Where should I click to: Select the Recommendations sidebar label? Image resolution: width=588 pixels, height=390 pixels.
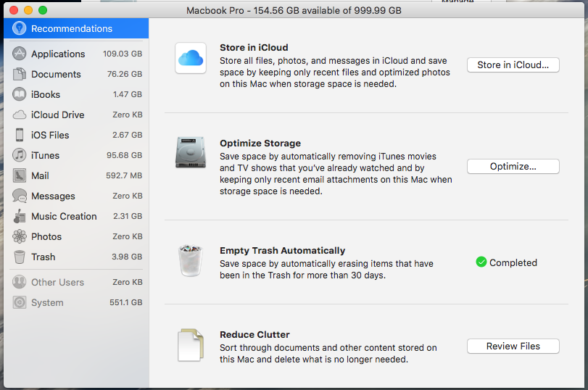click(72, 28)
